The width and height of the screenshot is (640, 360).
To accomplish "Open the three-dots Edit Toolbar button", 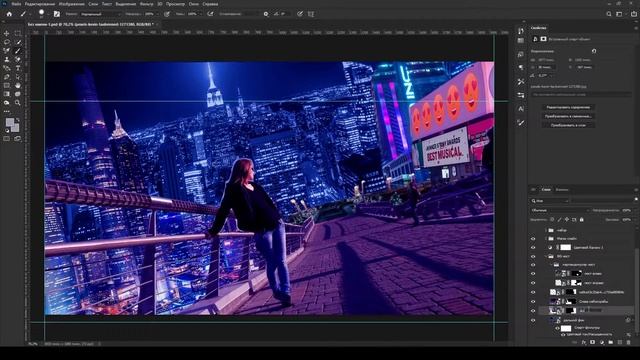I will pos(7,111).
